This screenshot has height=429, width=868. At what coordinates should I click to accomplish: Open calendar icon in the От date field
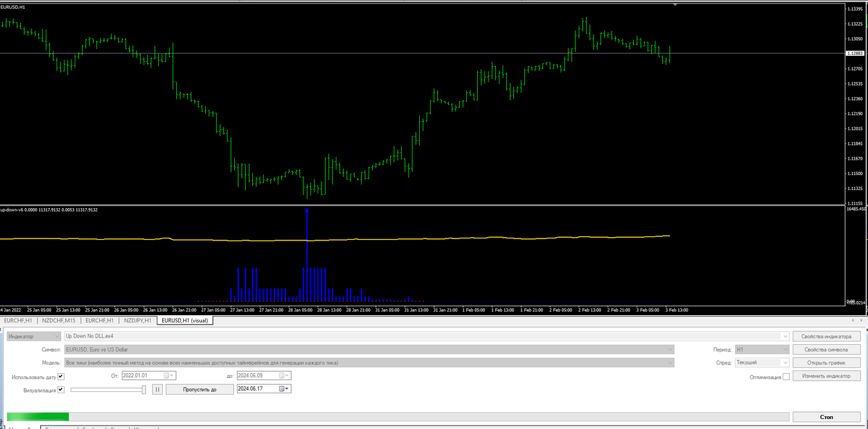168,376
